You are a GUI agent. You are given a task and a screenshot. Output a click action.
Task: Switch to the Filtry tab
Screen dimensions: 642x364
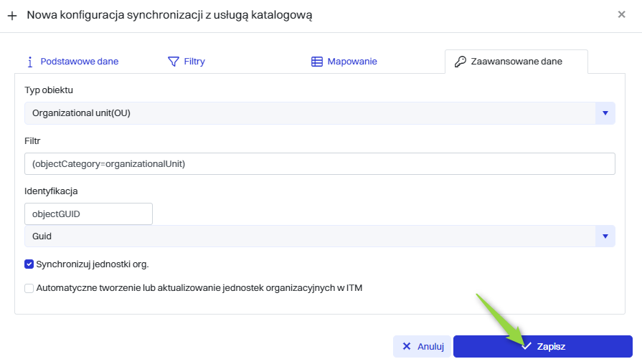click(x=194, y=62)
